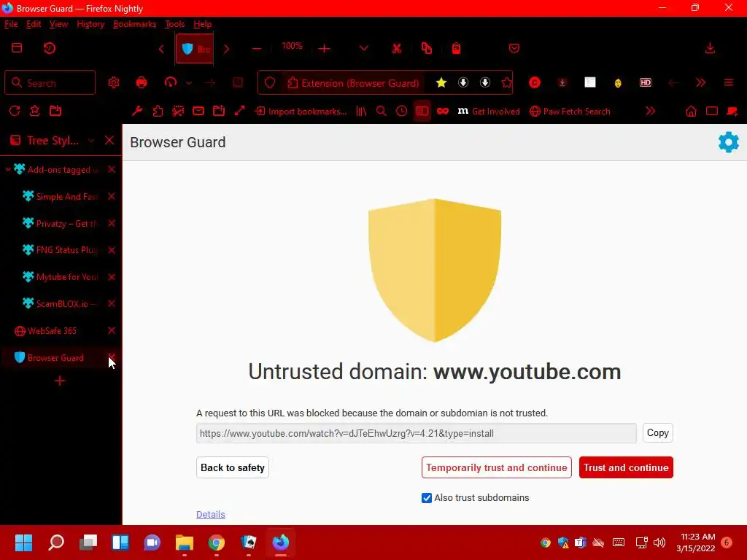Show more bookmarks via bookmarks bar overflow chevrons
Image resolution: width=747 pixels, height=560 pixels.
(x=650, y=111)
